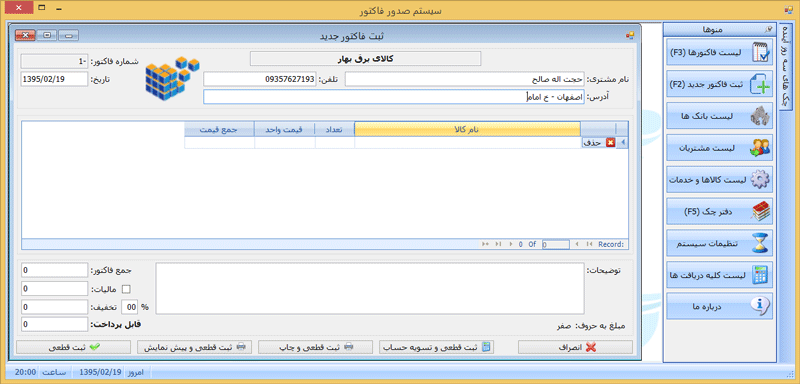
Task: Open the banks list coins icon
Action: tap(760, 117)
